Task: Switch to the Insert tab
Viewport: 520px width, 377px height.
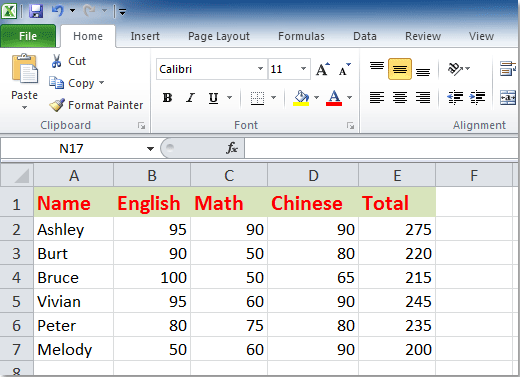Action: [x=145, y=36]
